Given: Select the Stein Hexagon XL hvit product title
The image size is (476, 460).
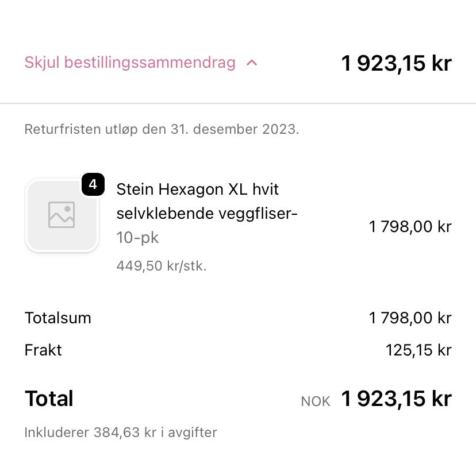Looking at the screenshot, I should 197,189.
